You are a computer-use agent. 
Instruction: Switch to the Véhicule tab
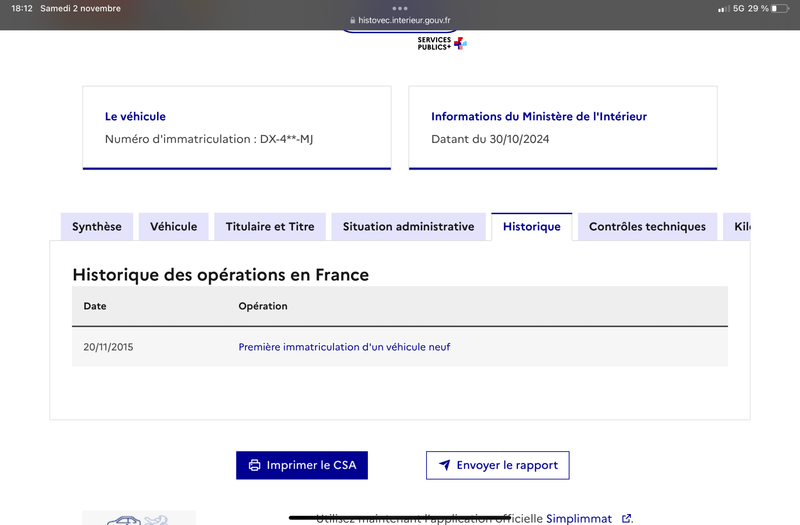pyautogui.click(x=173, y=227)
